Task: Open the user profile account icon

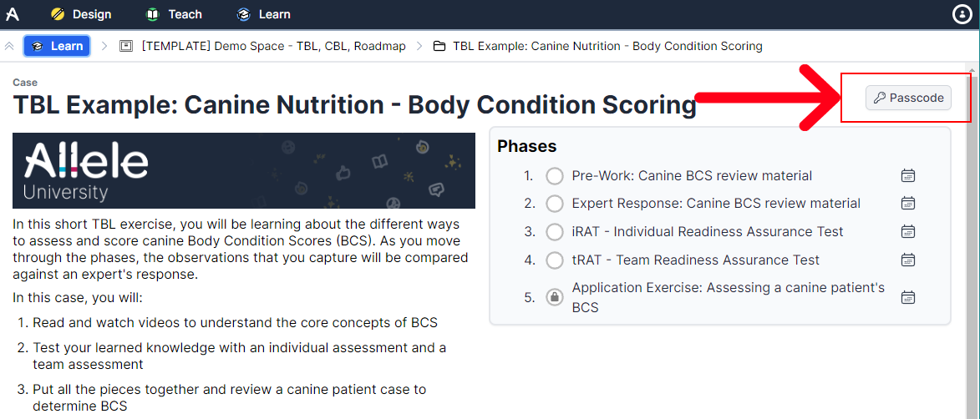Action: pos(962,14)
